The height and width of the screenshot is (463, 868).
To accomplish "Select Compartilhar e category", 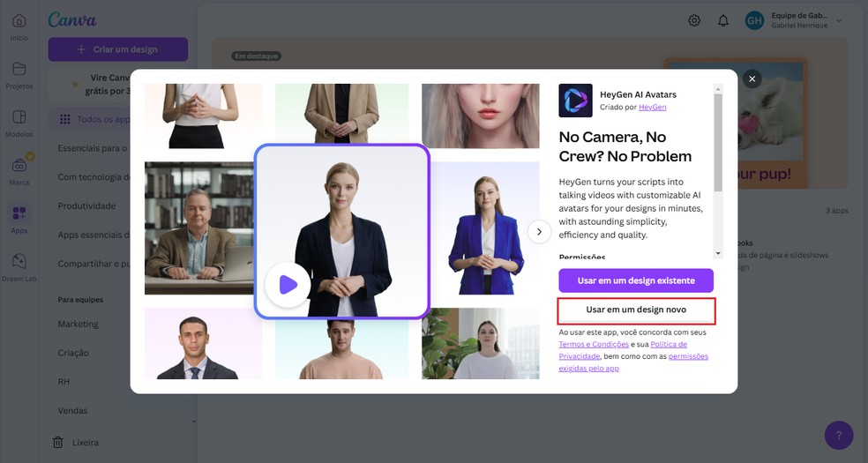I will coord(94,264).
